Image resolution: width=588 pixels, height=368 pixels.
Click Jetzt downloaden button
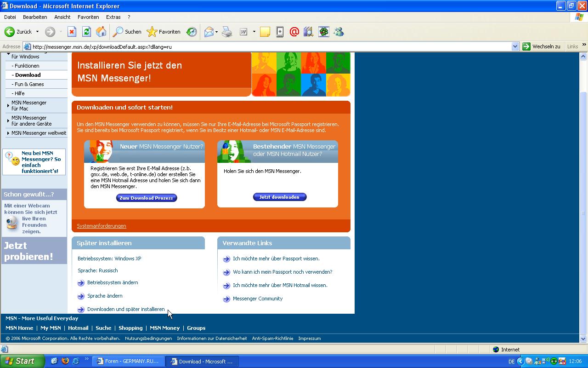click(279, 197)
